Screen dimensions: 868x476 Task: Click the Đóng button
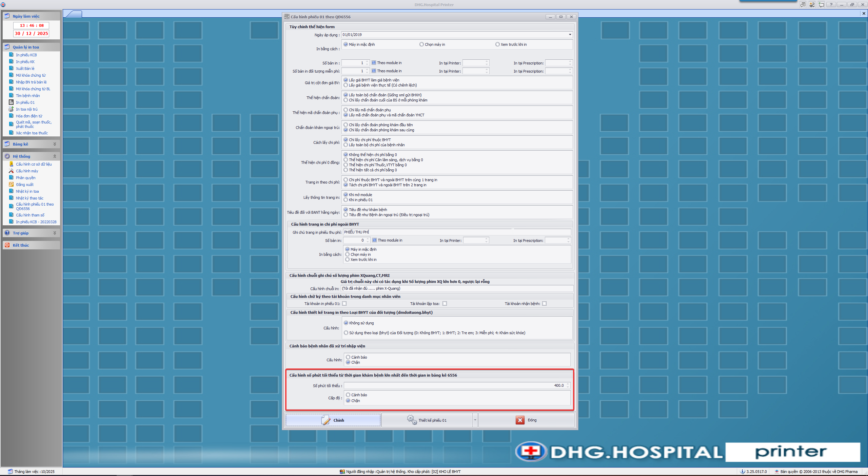[526, 420]
